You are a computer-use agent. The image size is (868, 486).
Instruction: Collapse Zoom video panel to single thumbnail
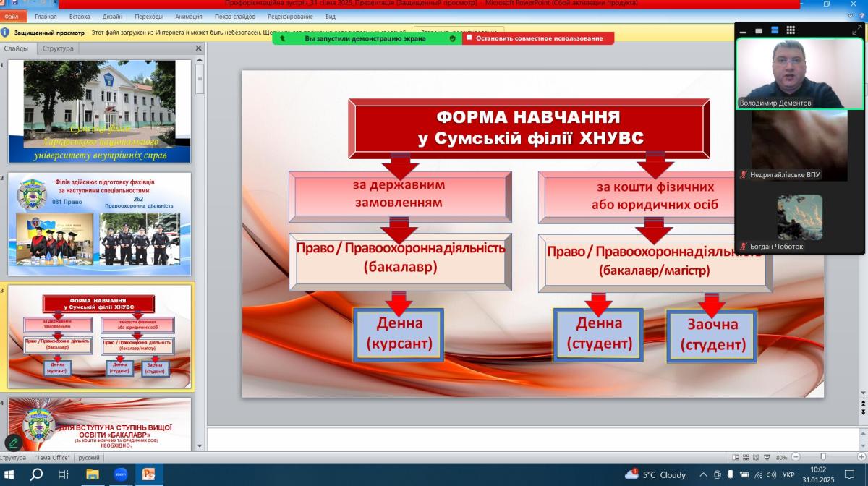click(743, 30)
